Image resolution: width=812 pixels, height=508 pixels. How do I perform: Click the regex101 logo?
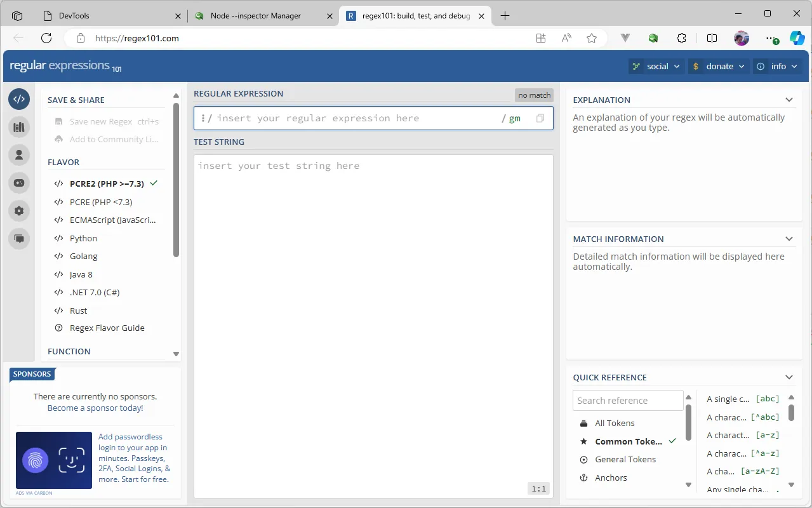[65, 65]
